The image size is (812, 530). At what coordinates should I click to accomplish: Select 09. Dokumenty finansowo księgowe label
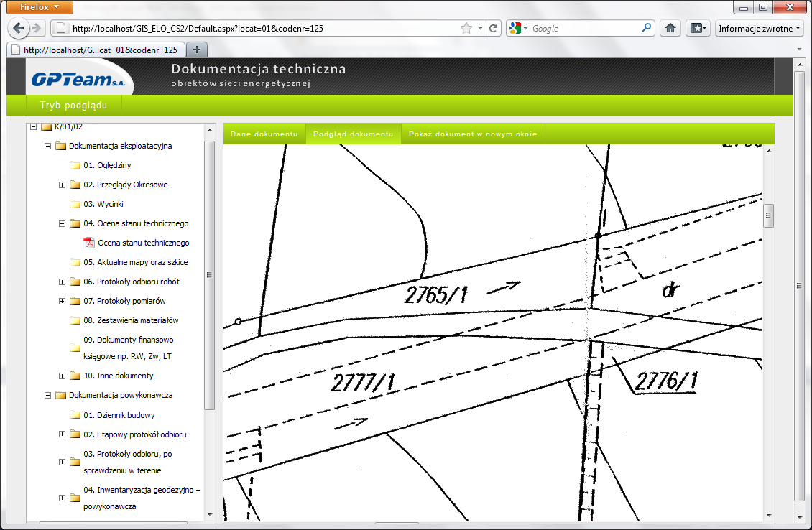click(129, 348)
